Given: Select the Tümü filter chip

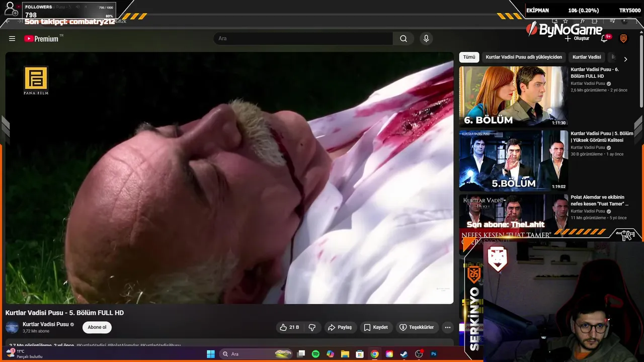Looking at the screenshot, I should coord(469,57).
